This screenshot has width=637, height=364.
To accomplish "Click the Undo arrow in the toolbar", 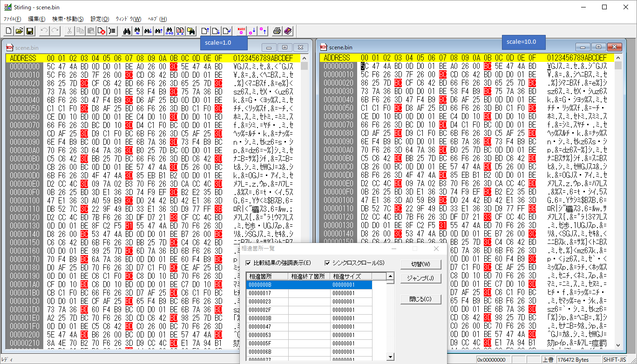I will click(x=44, y=31).
